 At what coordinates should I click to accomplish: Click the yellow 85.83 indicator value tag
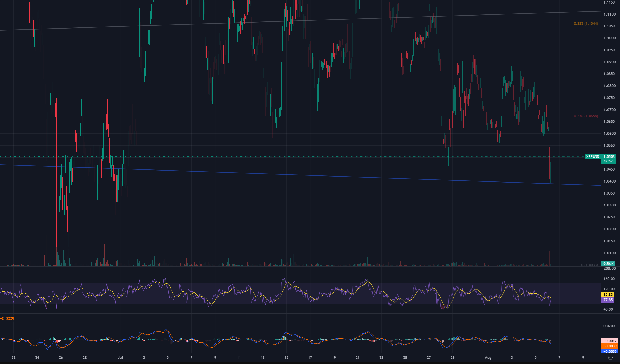(x=608, y=294)
